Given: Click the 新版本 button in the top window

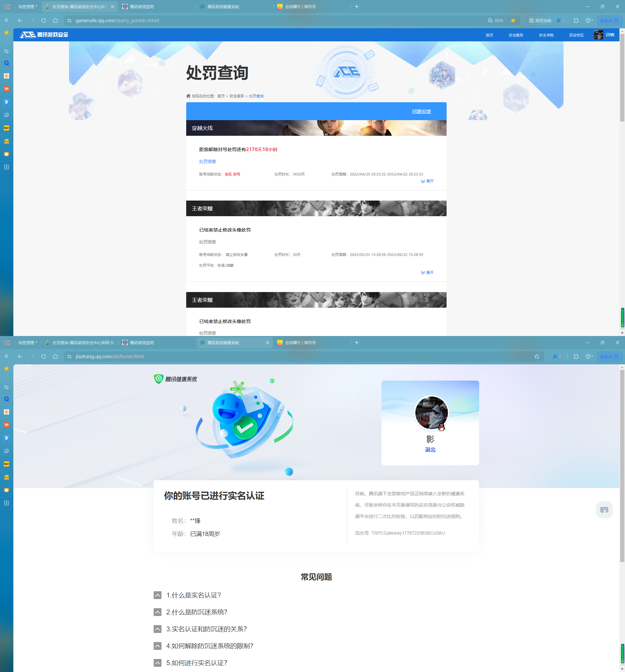Looking at the screenshot, I should pyautogui.click(x=609, y=20).
